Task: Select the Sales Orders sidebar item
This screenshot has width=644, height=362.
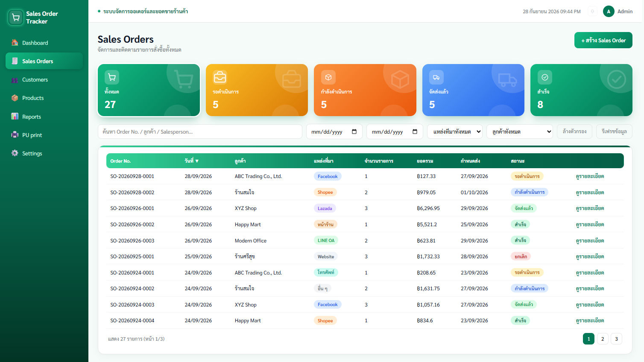Action: point(44,61)
